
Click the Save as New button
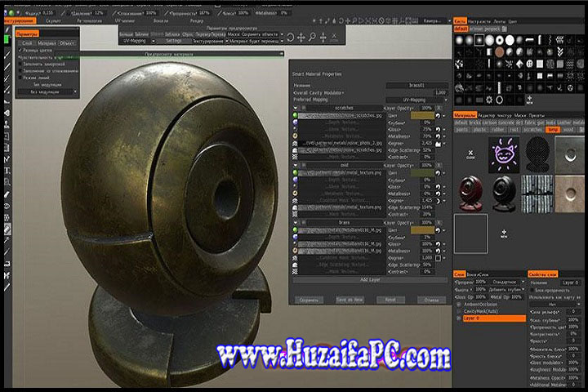350,300
